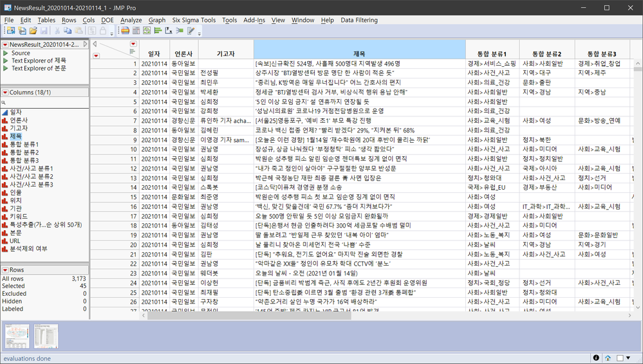Click the four-panel grid icon in the toolbar

tap(147, 31)
